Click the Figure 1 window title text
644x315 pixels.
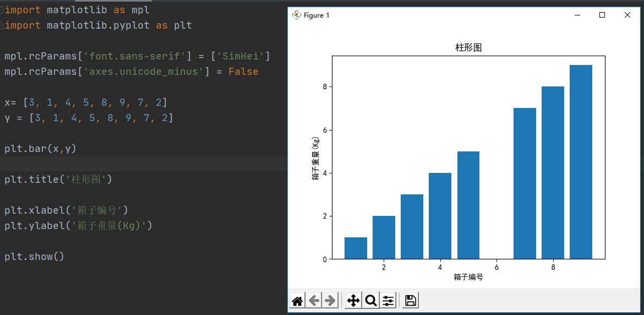[x=316, y=15]
